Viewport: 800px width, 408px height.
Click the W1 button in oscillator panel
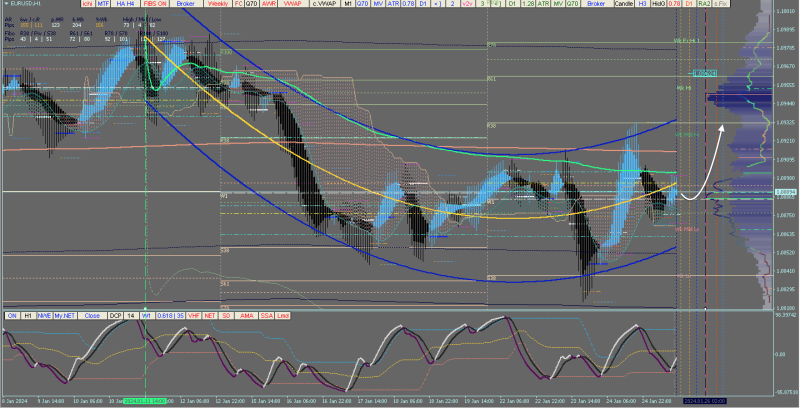pyautogui.click(x=147, y=316)
